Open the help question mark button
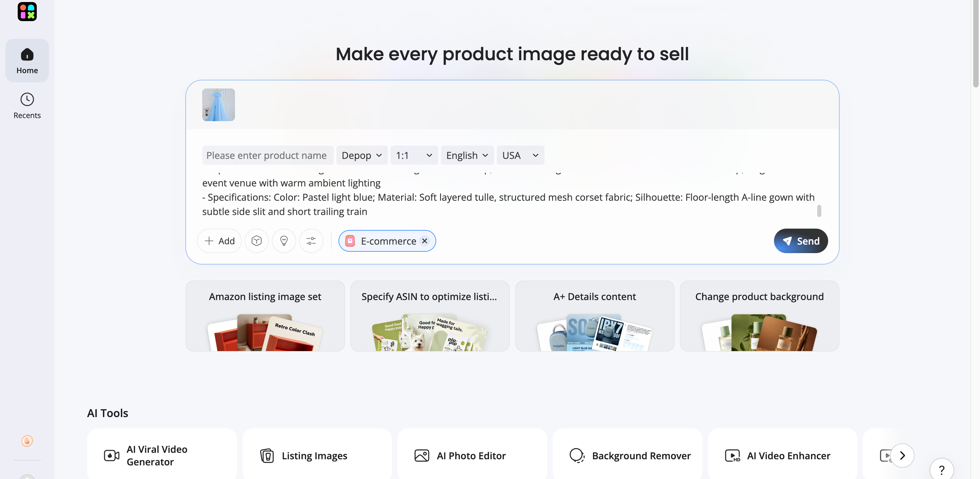The width and height of the screenshot is (980, 479). tap(942, 470)
